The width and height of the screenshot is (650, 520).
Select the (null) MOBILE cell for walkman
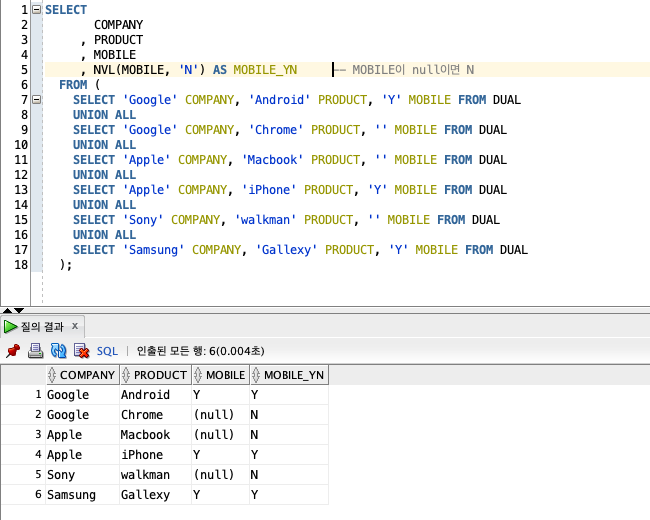click(221, 474)
